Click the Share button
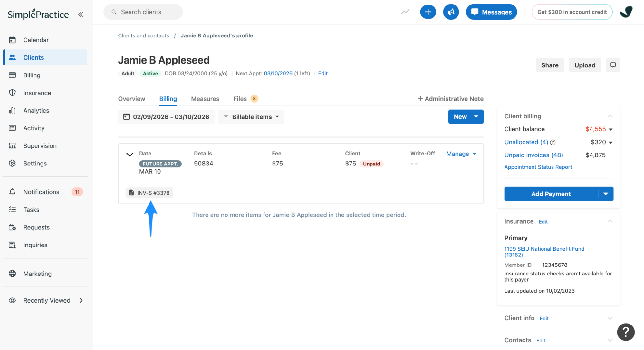The height and width of the screenshot is (350, 644). (x=550, y=65)
